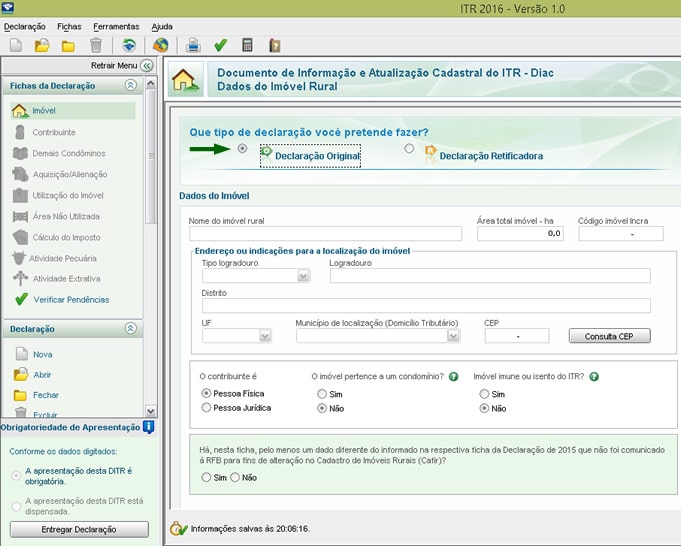Select Não for imóvel imune ou isento
This screenshot has height=546, width=681.
tap(484, 408)
